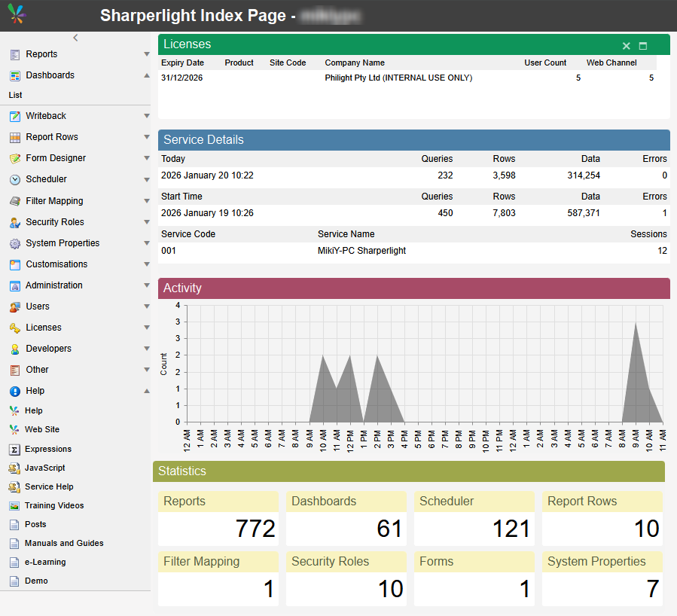Maximize the Licenses panel
Screen dimensions: 677x616
pos(643,46)
